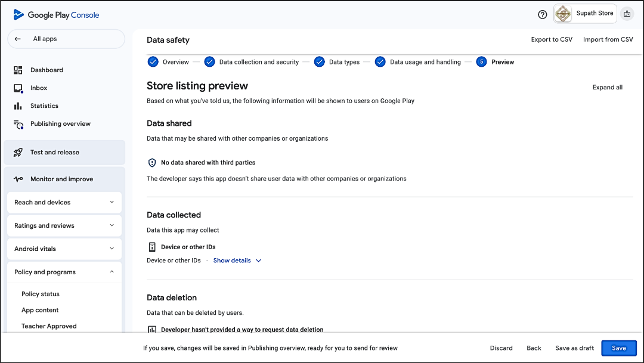The image size is (644, 363).
Task: Open the Supath Store account button
Action: pos(584,14)
